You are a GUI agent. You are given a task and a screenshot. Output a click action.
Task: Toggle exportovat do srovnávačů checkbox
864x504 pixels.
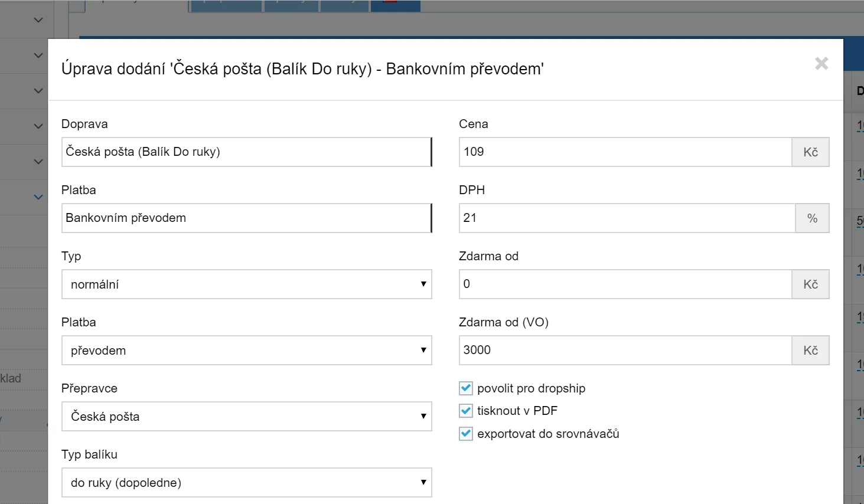click(466, 434)
